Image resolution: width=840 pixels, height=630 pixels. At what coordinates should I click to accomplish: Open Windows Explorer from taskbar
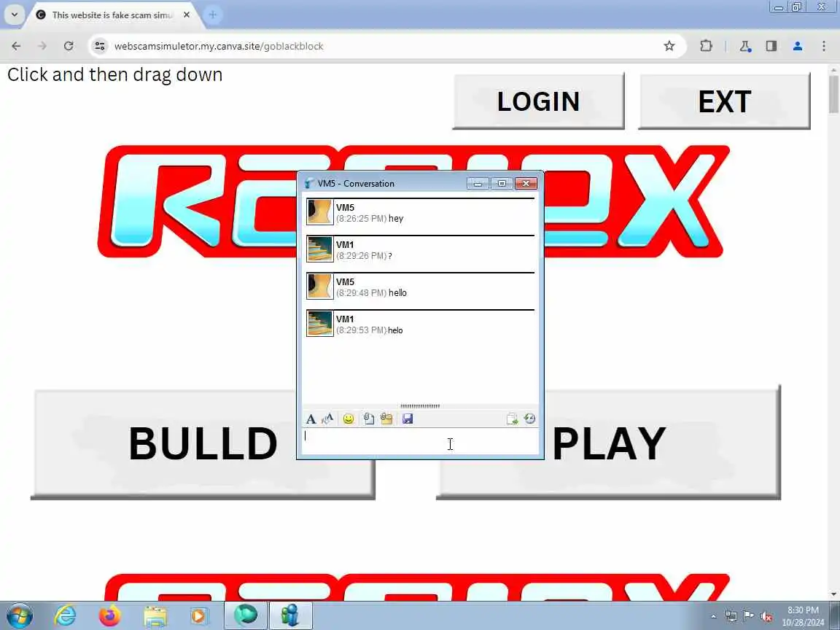tap(155, 616)
